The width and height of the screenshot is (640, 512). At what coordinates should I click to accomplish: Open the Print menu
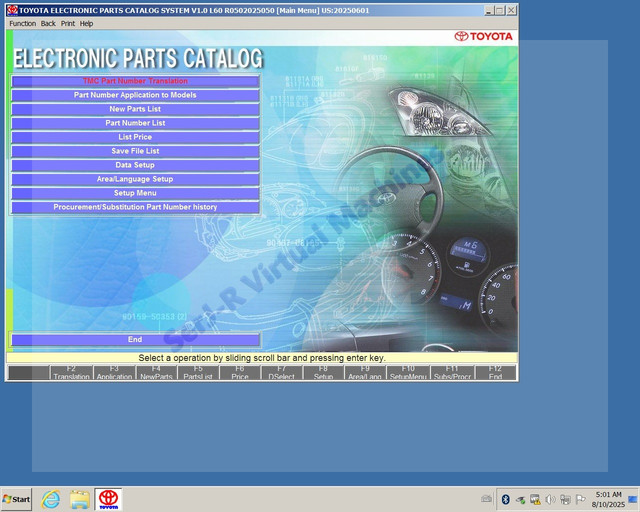coord(68,24)
